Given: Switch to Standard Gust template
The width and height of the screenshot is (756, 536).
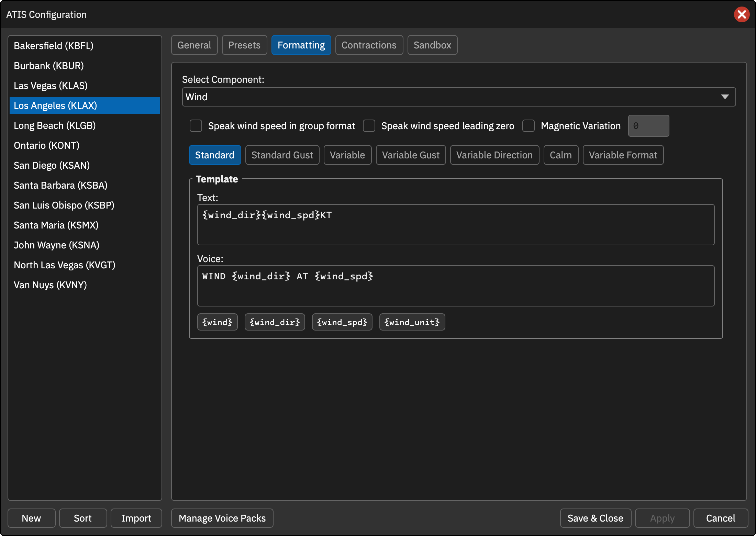Looking at the screenshot, I should point(282,155).
